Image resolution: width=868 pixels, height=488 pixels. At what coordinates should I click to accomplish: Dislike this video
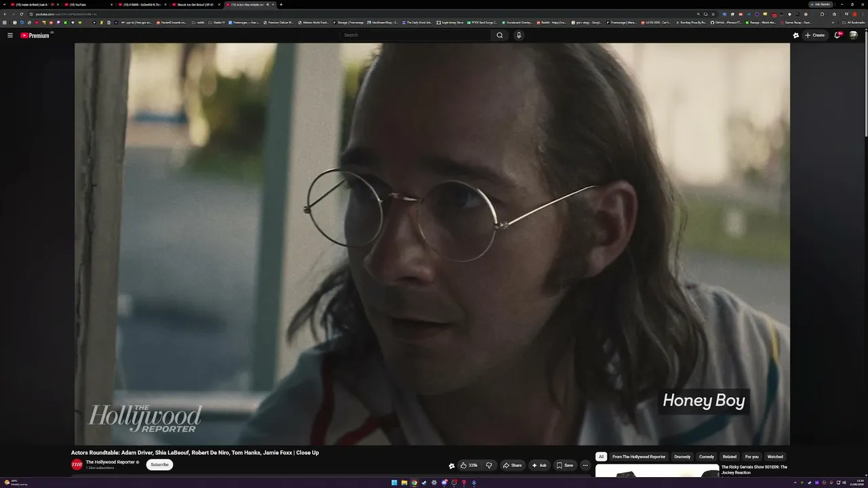coord(489,465)
